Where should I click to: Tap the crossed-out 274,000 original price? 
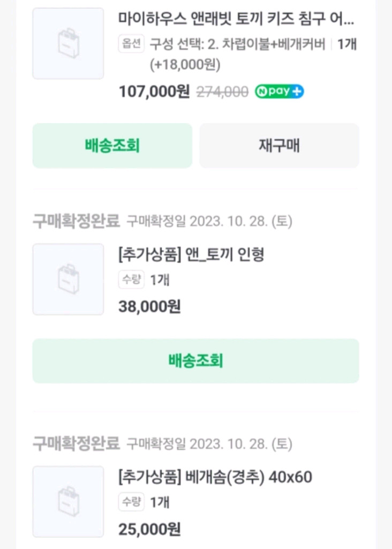pos(222,92)
